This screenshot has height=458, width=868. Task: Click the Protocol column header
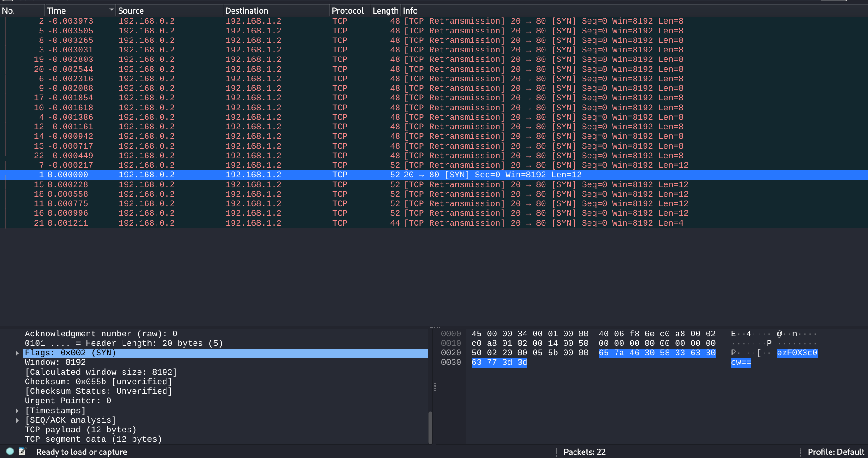coord(347,10)
